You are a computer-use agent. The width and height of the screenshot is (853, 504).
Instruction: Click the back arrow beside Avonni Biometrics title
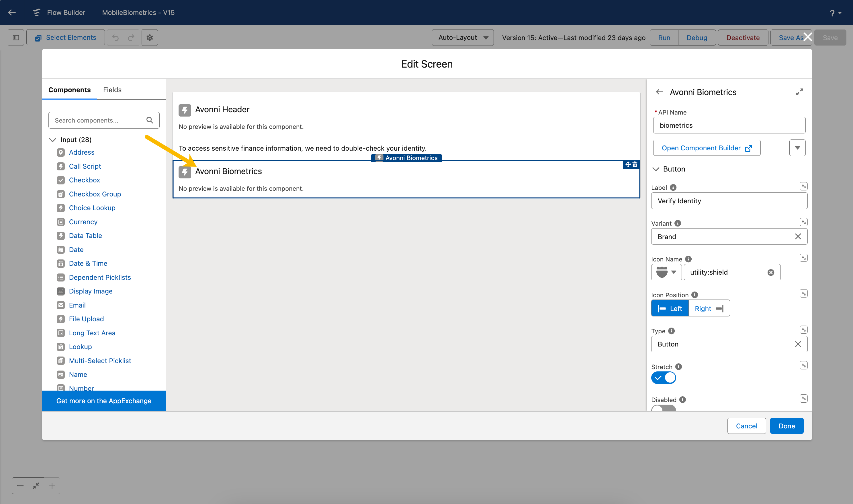coord(659,92)
